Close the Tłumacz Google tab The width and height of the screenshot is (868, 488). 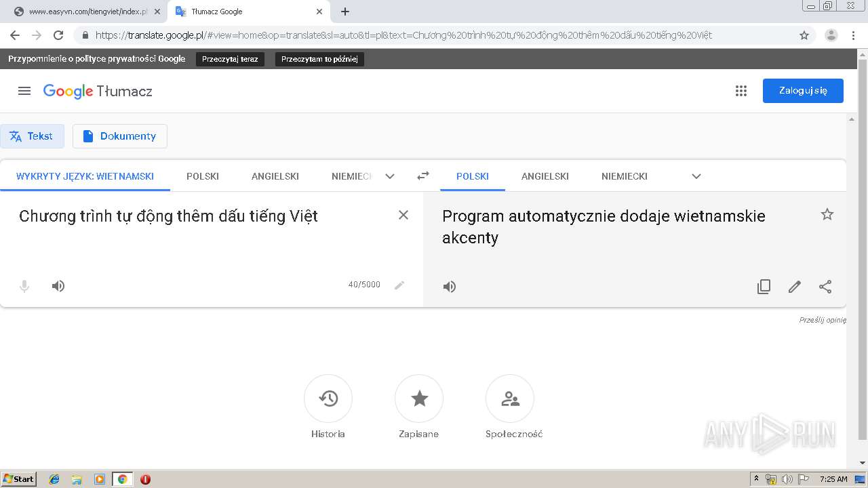pos(319,12)
